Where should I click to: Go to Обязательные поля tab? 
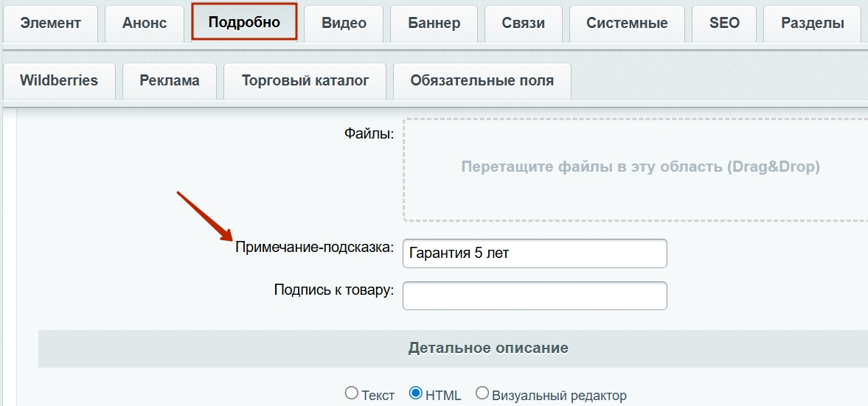tap(482, 81)
